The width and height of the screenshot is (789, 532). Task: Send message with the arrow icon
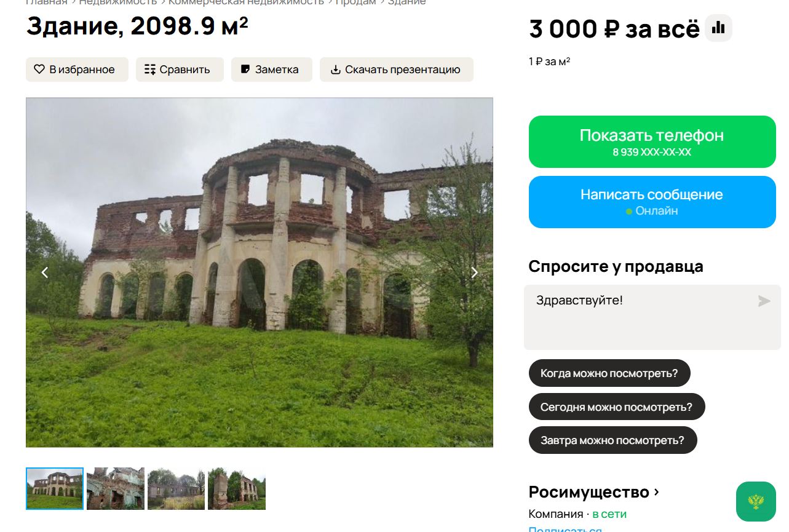(764, 301)
